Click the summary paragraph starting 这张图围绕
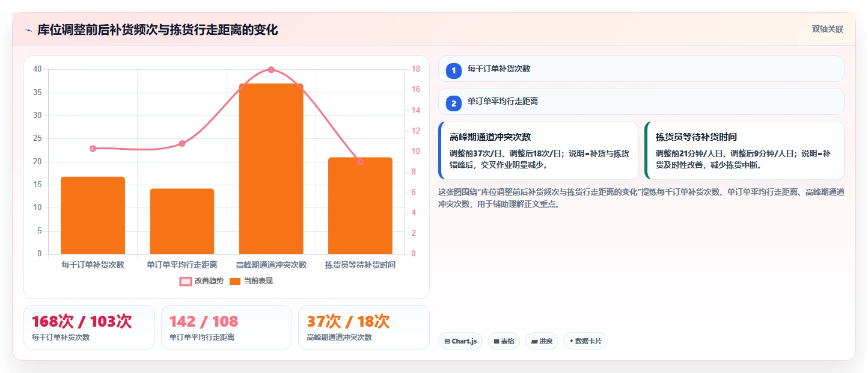Image resolution: width=868 pixels, height=373 pixels. 641,198
